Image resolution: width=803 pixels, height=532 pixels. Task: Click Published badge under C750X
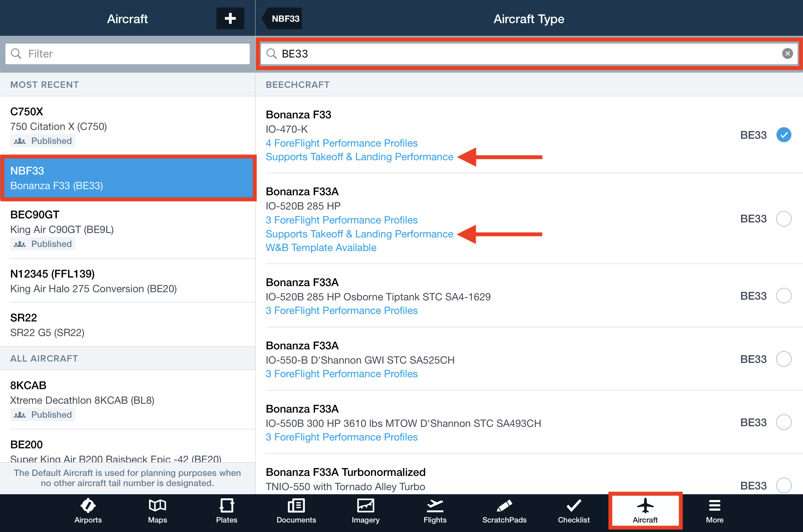point(43,141)
